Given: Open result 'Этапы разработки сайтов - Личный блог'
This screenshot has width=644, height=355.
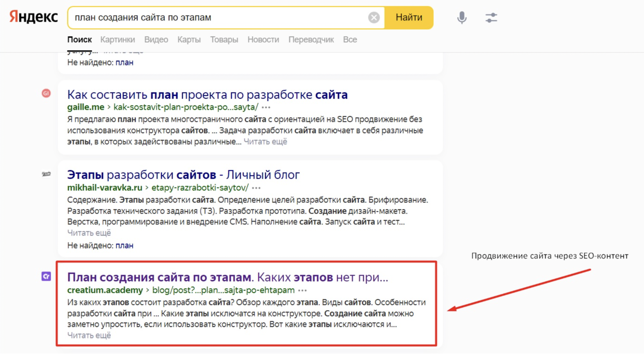Looking at the screenshot, I should click(x=183, y=175).
